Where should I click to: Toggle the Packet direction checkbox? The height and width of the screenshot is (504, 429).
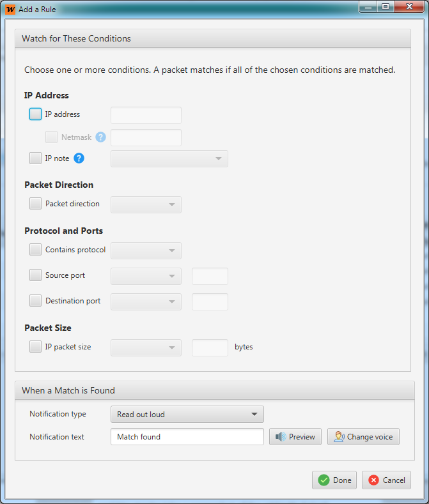(35, 204)
